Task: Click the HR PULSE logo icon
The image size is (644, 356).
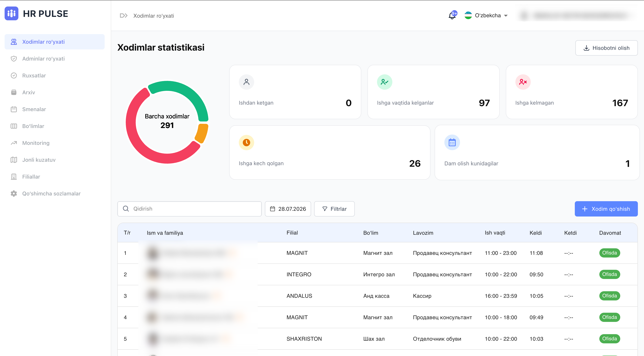Action: pos(11,13)
